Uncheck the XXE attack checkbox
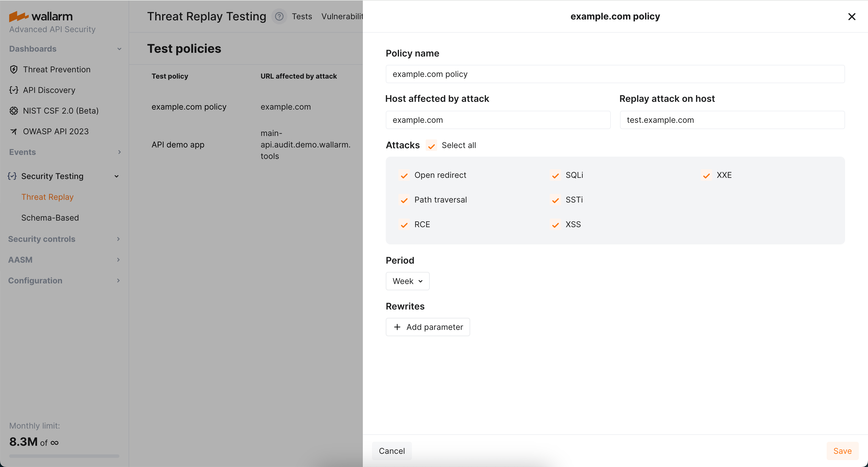 tap(706, 176)
